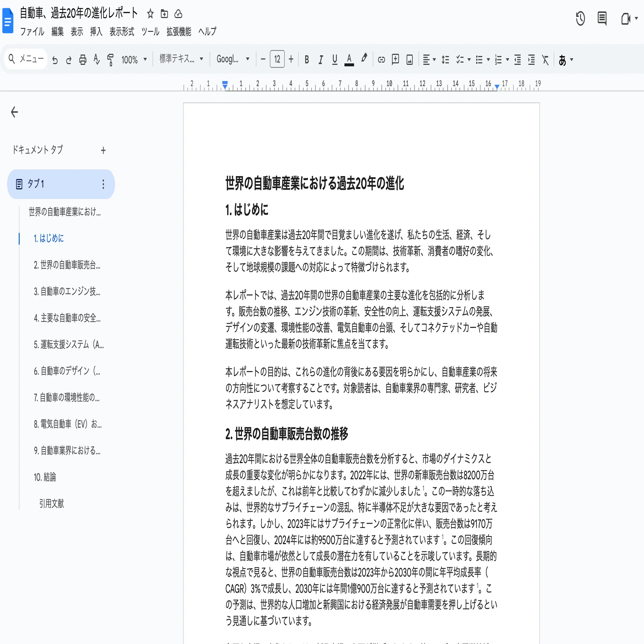The height and width of the screenshot is (644, 644).
Task: Jump to outline 10. 結論
Action: pyautogui.click(x=45, y=477)
